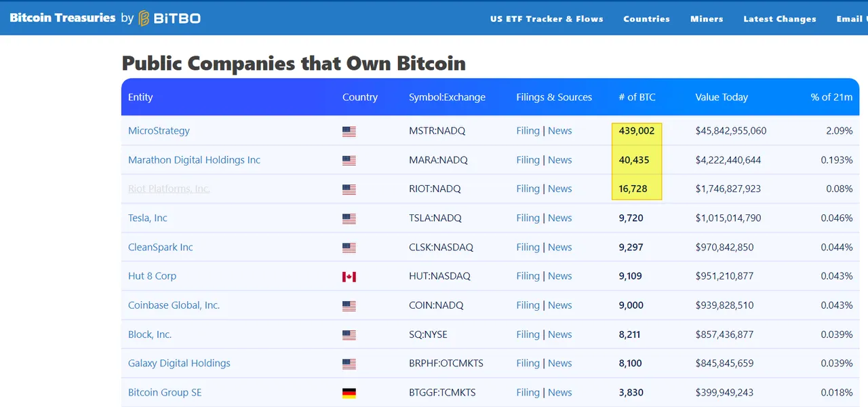Open the Block, Inc. entity link

pos(150,334)
